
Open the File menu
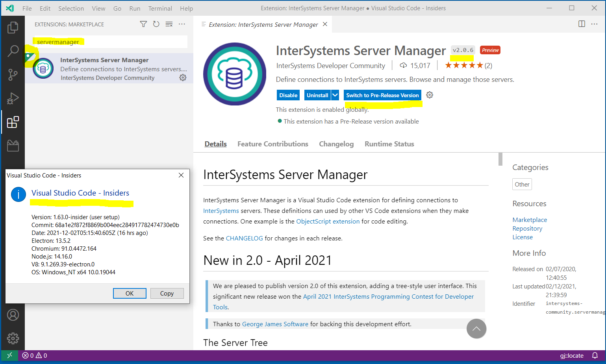pos(27,8)
